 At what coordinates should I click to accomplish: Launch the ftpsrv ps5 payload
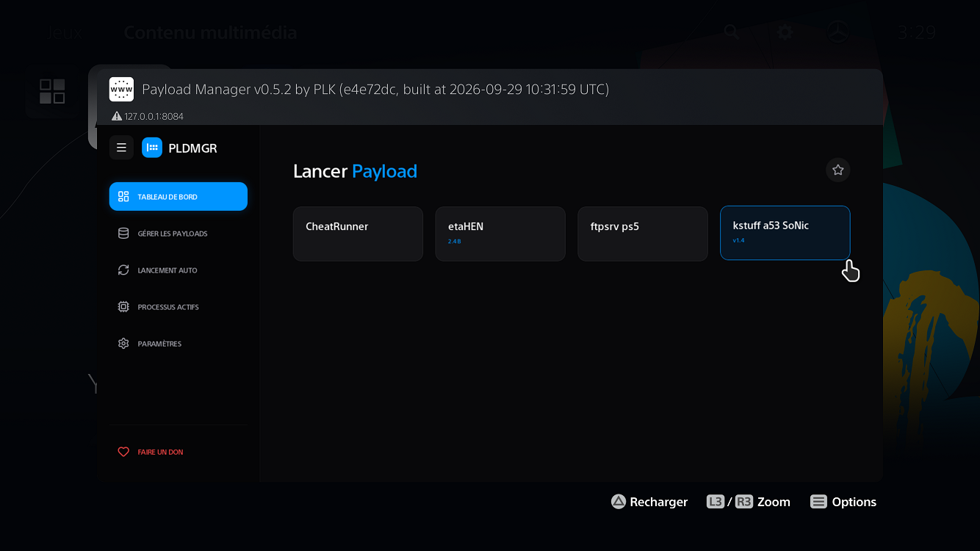pos(643,234)
